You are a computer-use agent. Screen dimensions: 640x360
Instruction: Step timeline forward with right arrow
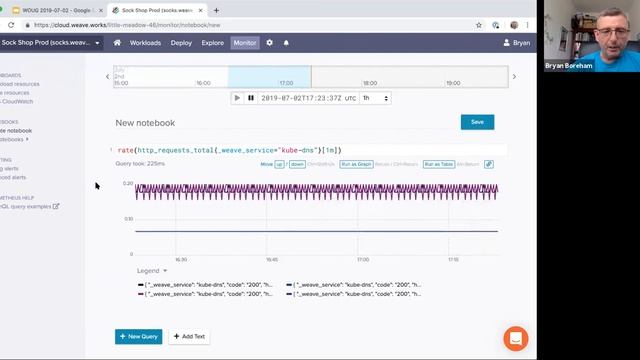pyautogui.click(x=514, y=76)
